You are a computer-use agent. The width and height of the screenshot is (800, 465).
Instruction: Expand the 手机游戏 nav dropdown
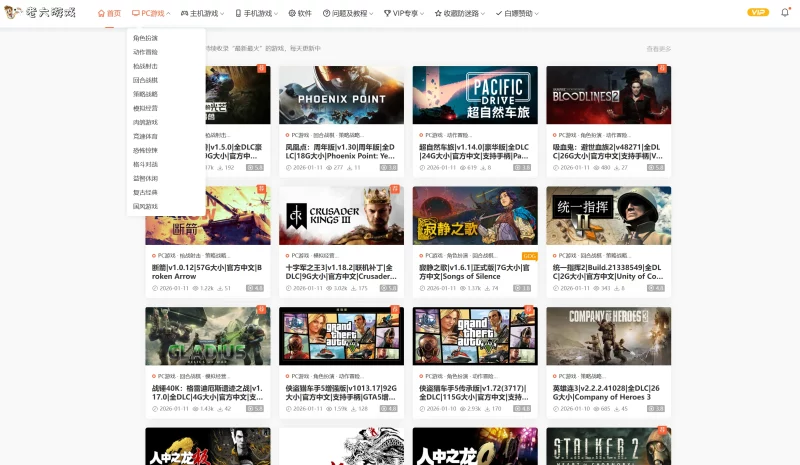[257, 13]
